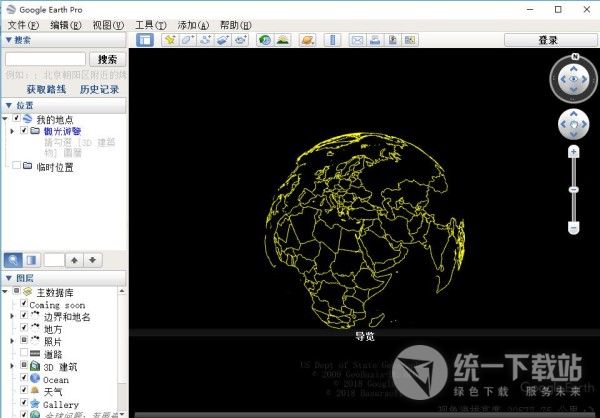Open the 添加(A) menu
Viewport: 600px width, 418px height.
[x=193, y=25]
